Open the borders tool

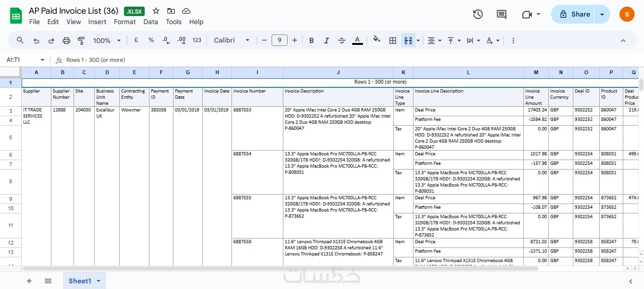pos(392,41)
